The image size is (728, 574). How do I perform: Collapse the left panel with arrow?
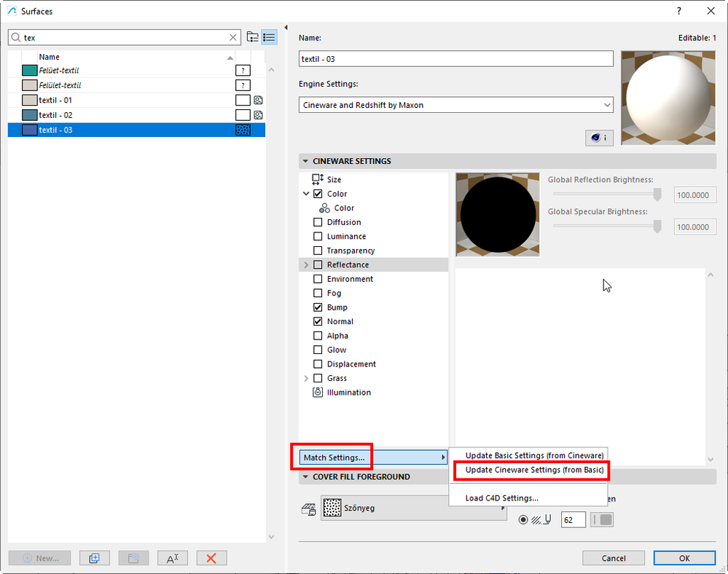tap(286, 28)
